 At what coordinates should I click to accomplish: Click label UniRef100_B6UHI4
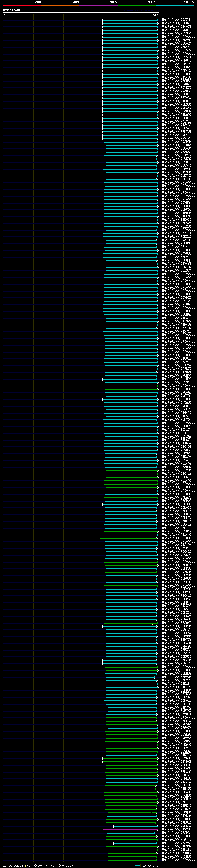pos(177,94)
